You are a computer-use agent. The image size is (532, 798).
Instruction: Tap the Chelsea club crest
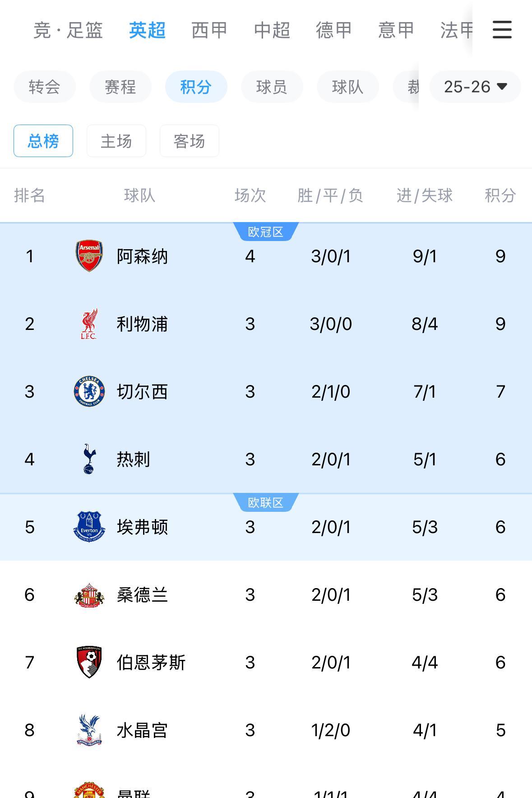click(x=89, y=391)
